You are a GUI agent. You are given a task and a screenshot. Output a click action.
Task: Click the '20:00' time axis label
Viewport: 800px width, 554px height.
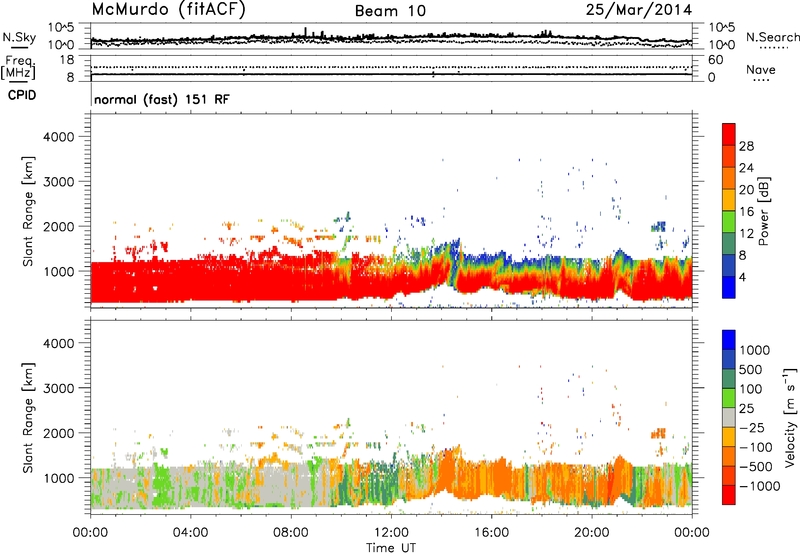[x=591, y=533]
